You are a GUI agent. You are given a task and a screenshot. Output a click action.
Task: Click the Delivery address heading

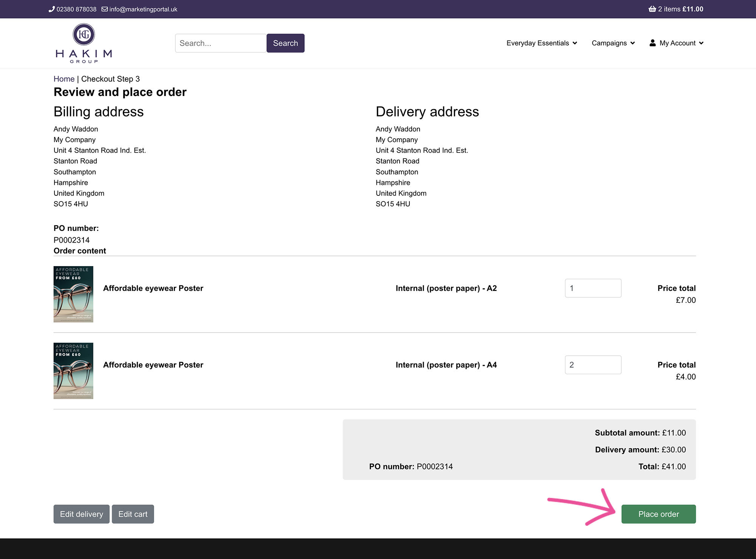[427, 111]
